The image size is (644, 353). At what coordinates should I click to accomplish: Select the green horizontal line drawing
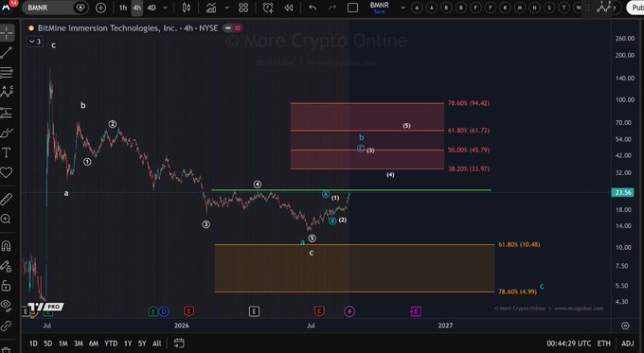[x=351, y=190]
